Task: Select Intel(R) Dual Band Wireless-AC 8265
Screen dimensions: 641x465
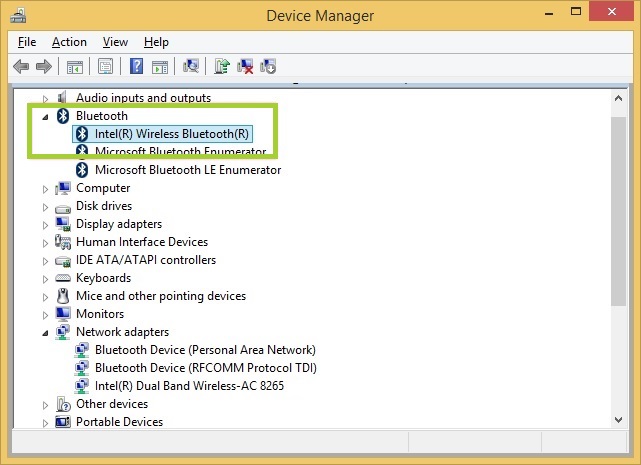Action: (187, 386)
